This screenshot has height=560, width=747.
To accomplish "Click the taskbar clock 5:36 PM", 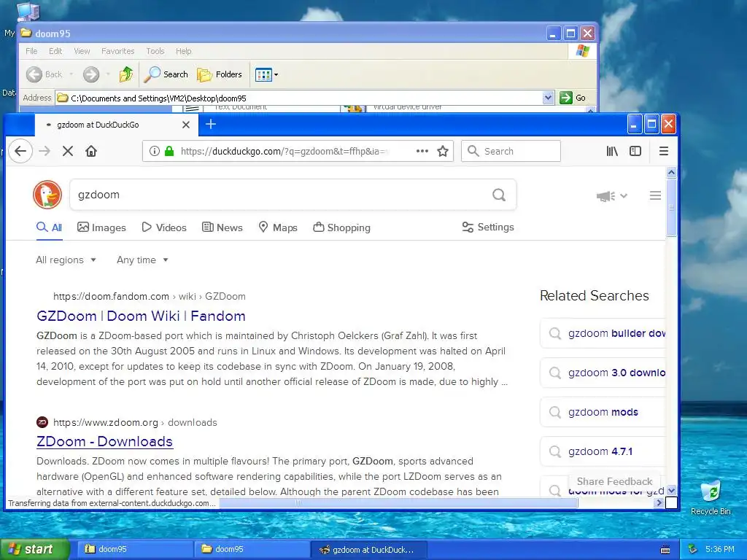I will point(719,550).
